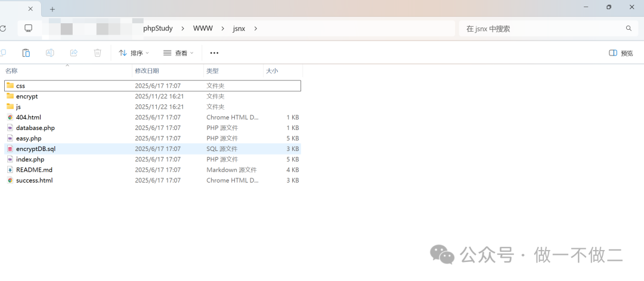644x281 pixels.
Task: Select the encryptDB.sql file name
Action: 36,149
